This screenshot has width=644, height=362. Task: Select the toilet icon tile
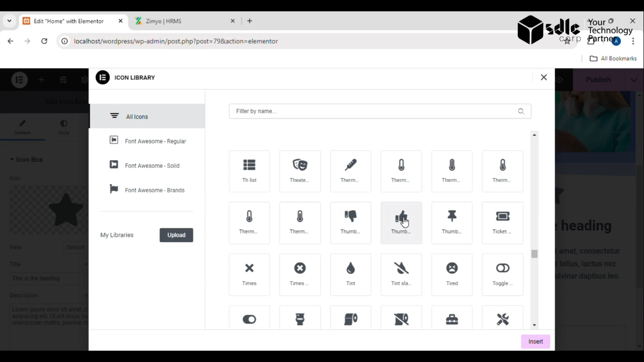click(x=300, y=318)
